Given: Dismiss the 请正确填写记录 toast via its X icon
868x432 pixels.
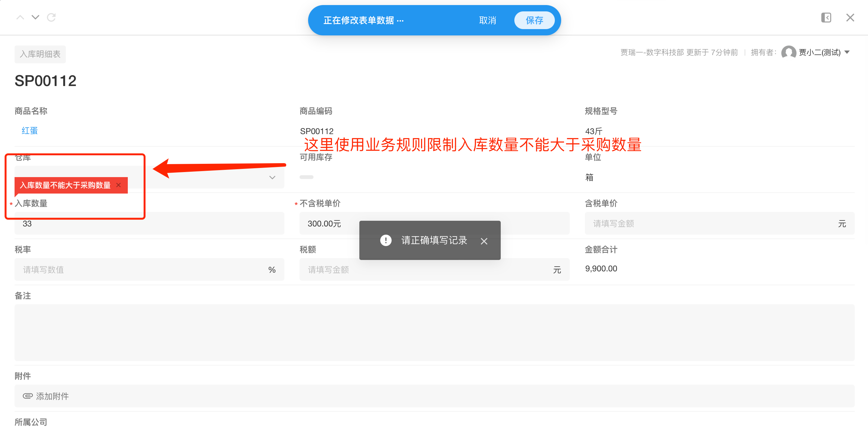Looking at the screenshot, I should click(x=484, y=241).
